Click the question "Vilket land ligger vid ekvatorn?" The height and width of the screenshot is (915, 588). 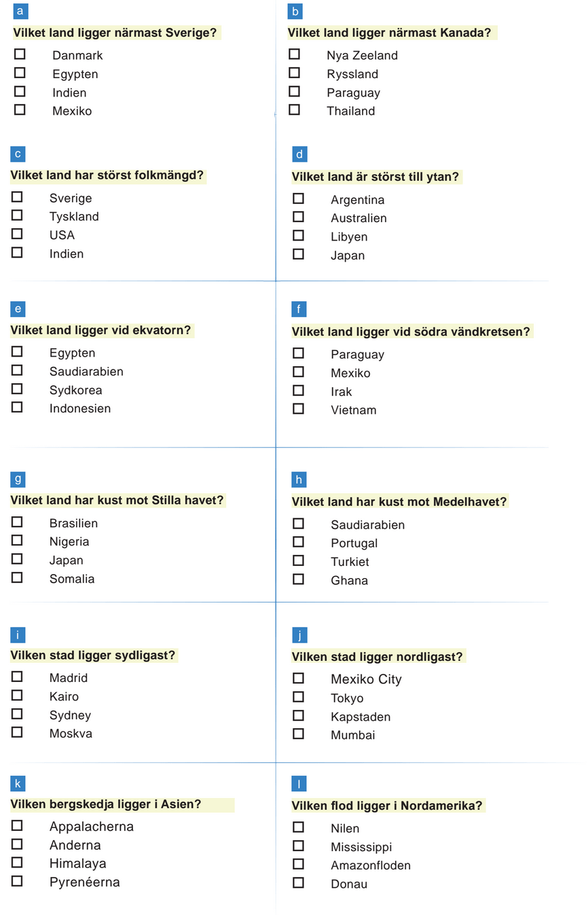point(101,331)
